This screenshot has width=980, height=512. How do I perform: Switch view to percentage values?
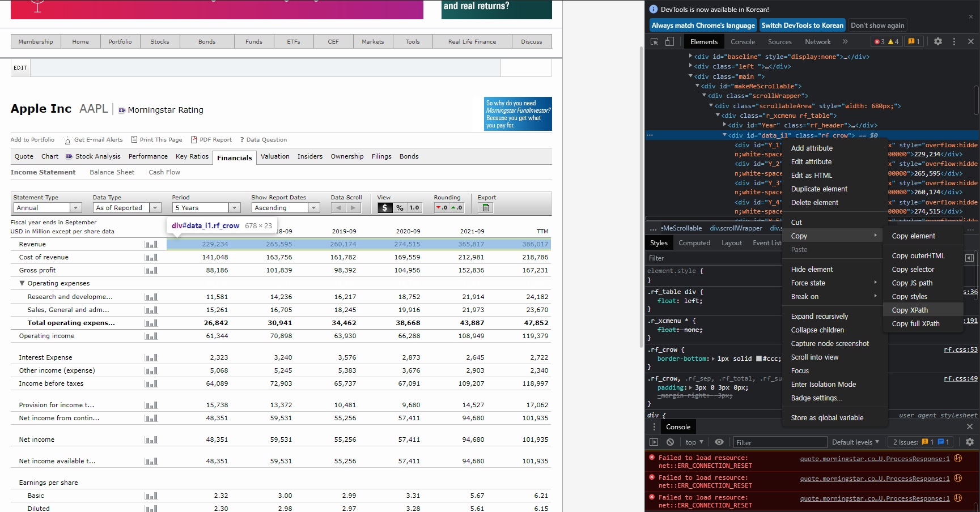pos(400,208)
